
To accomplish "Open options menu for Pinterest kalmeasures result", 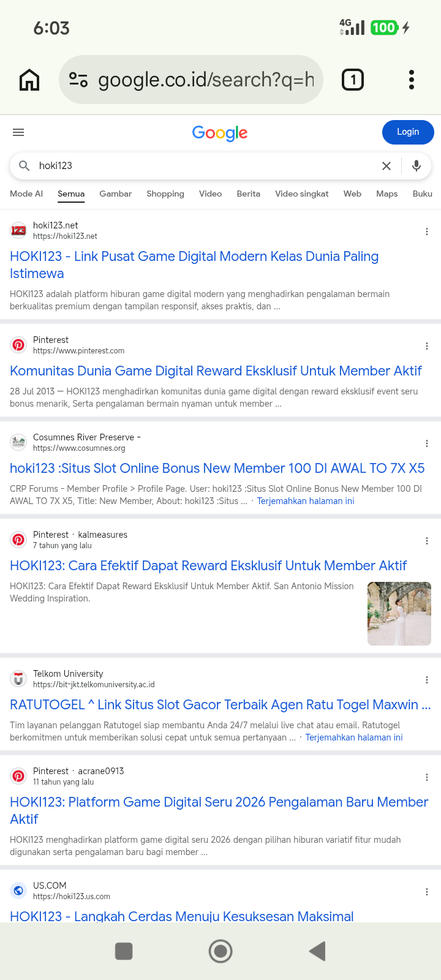I will coord(427,541).
